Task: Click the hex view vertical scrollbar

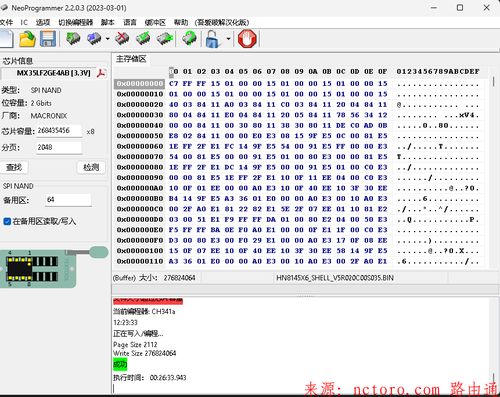Action: coord(494,167)
